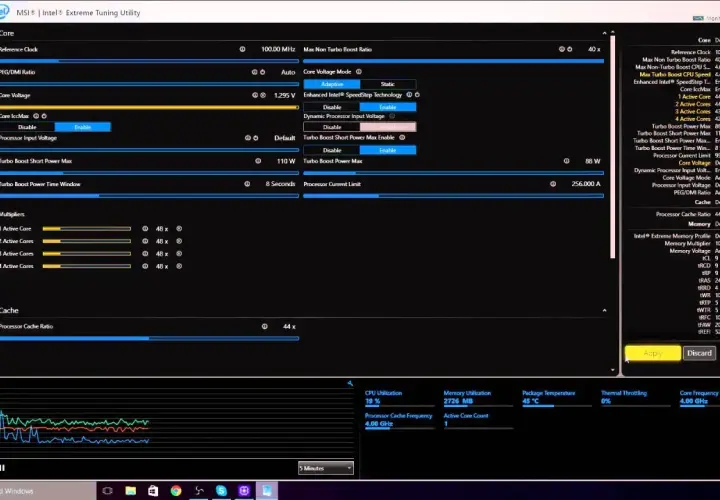
Task: Discard the pending changes
Action: click(x=699, y=353)
